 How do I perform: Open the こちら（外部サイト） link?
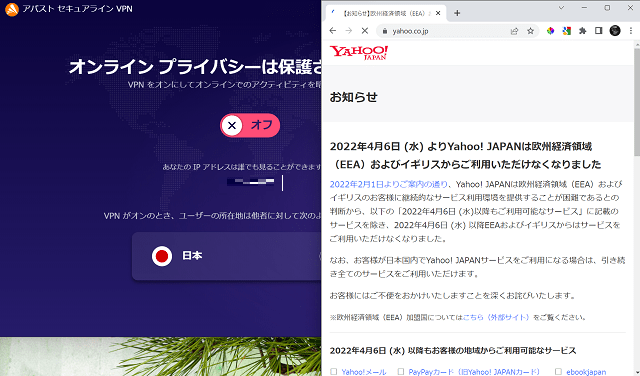(496, 317)
